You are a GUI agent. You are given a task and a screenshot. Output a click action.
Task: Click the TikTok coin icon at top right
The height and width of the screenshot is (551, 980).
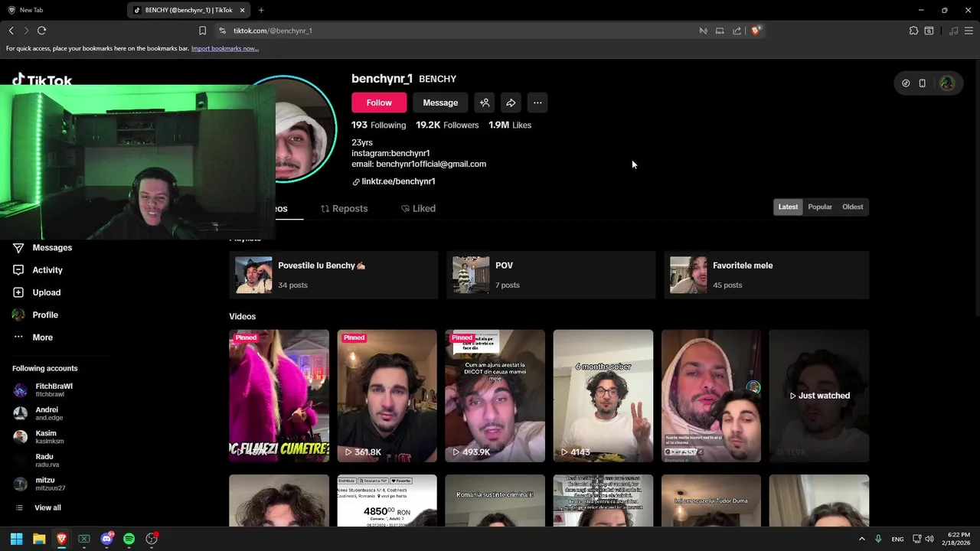tap(906, 83)
